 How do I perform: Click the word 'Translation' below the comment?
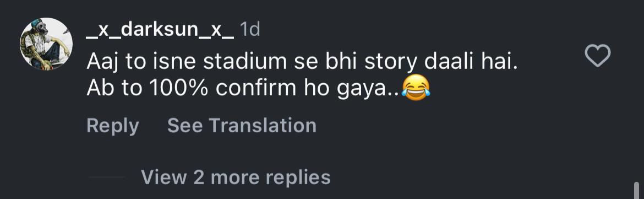coord(264,125)
